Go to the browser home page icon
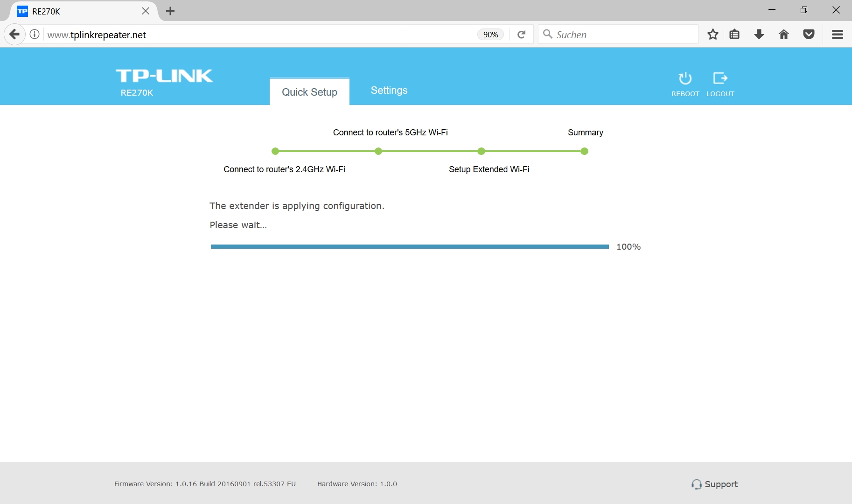The width and height of the screenshot is (852, 504). (784, 35)
